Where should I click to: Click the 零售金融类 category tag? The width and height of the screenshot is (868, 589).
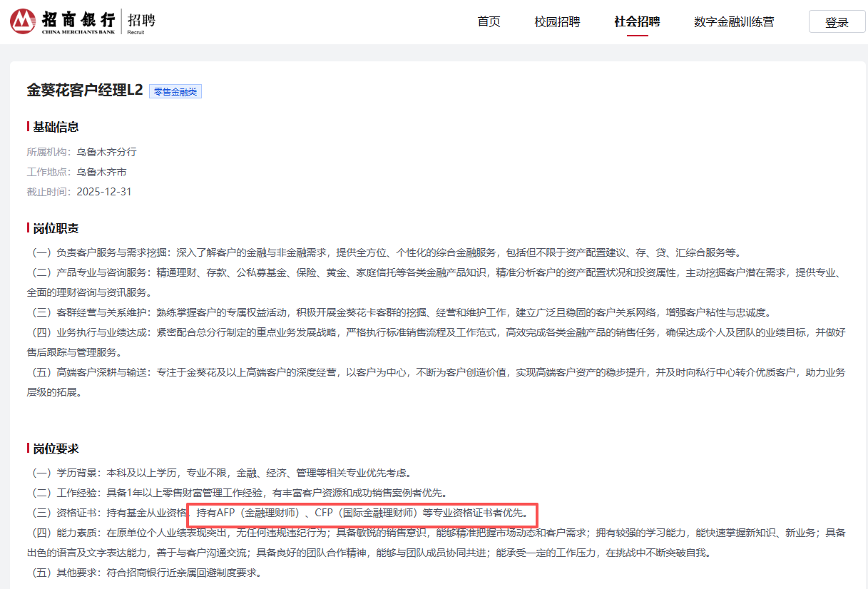tap(175, 91)
